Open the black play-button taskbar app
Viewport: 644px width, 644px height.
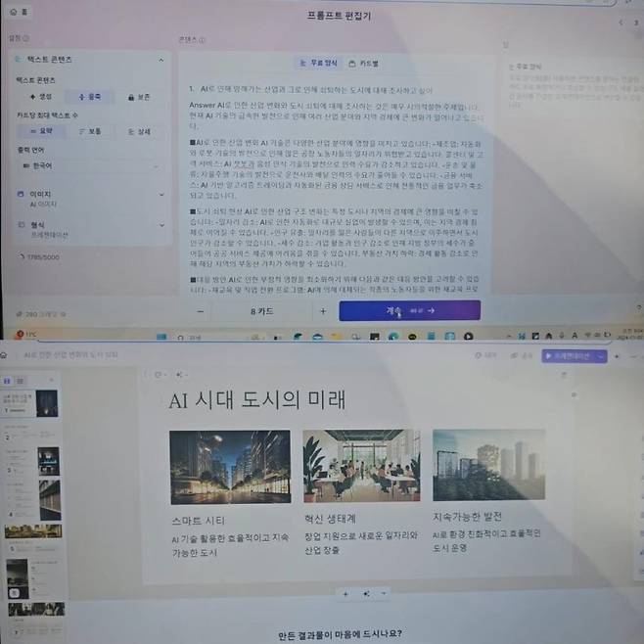(x=468, y=337)
